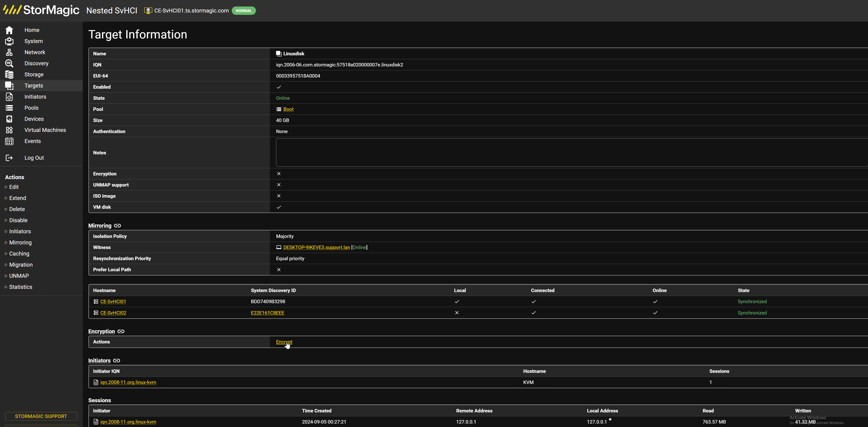Click the Home house icon in sidebar
Viewport: 868px width, 427px height.
pyautogui.click(x=9, y=30)
